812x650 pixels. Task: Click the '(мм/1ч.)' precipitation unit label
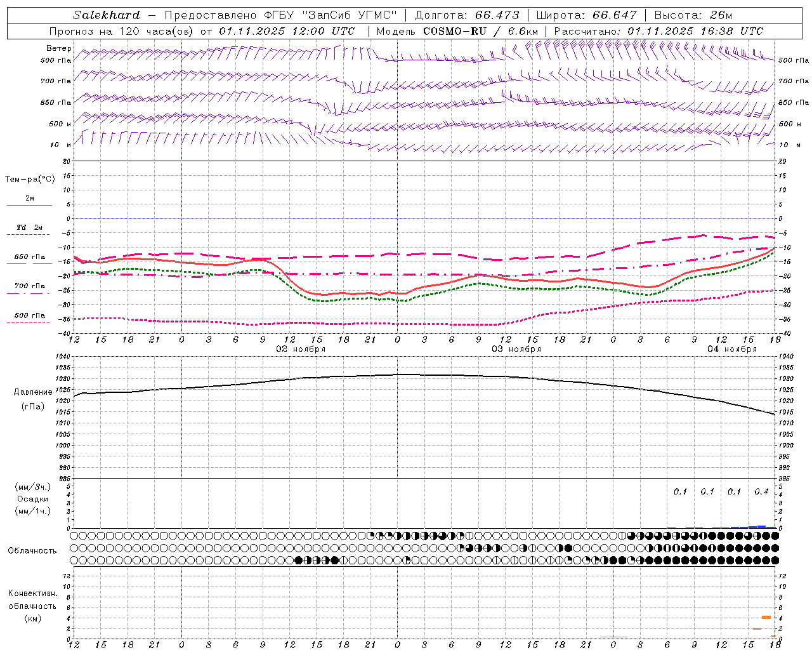(33, 511)
